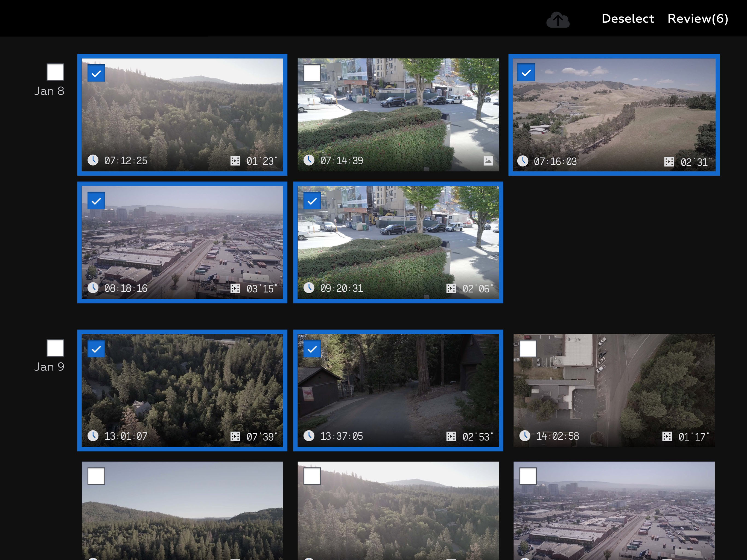
Task: Uncheck the 09:20:31 street video checkbox
Action: click(x=312, y=201)
